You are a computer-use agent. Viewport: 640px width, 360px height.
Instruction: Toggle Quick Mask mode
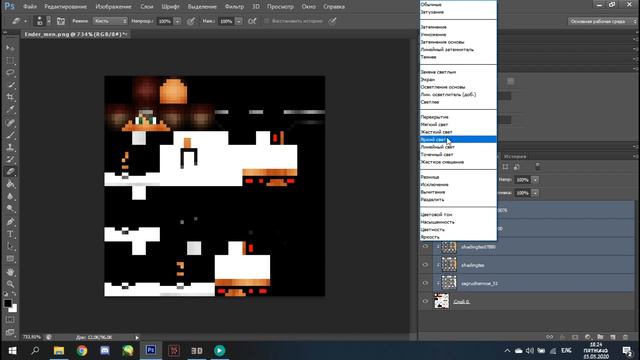[10, 320]
